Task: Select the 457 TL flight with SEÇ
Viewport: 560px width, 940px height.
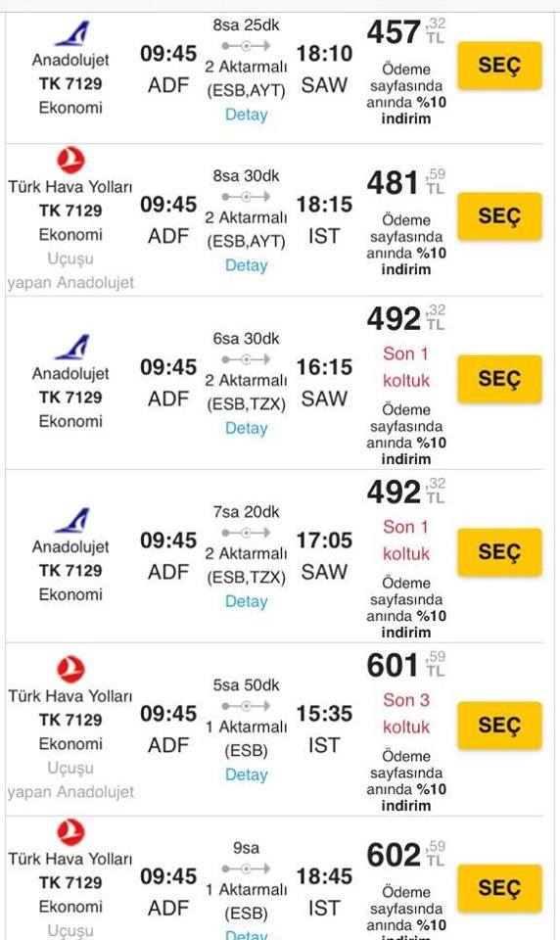Action: pos(499,66)
